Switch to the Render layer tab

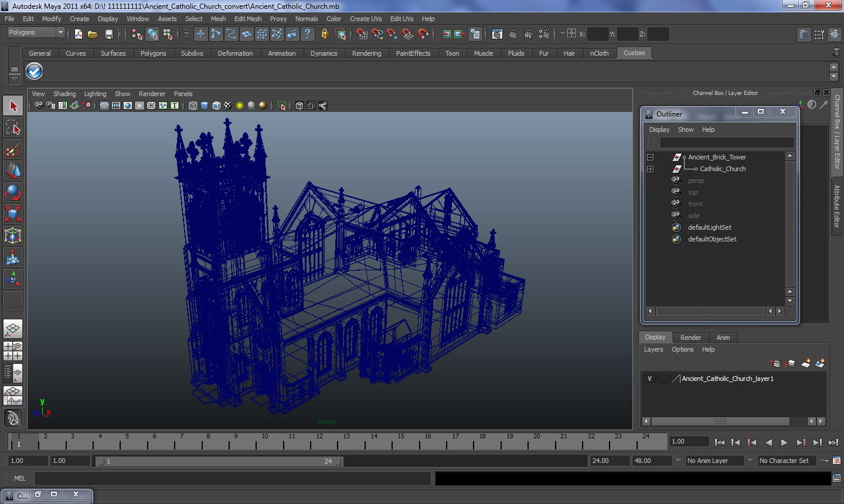690,338
